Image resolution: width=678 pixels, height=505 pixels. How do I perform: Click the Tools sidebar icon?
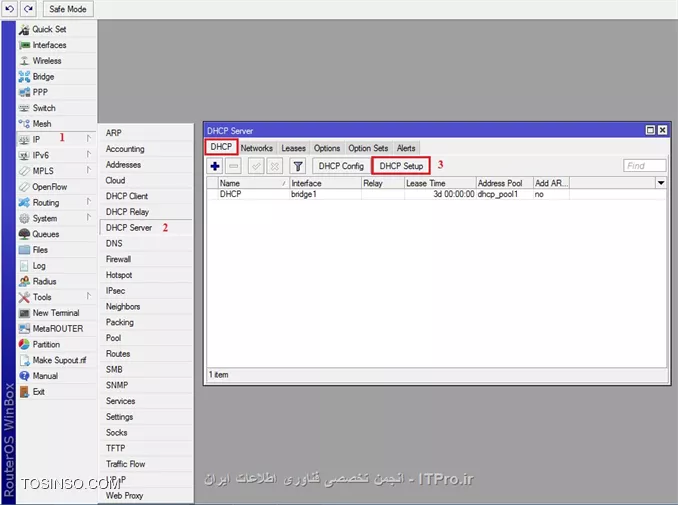click(x=25, y=297)
